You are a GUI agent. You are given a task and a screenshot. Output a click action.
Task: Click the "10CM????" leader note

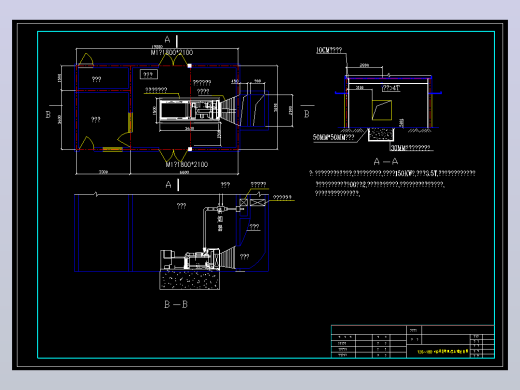329,50
